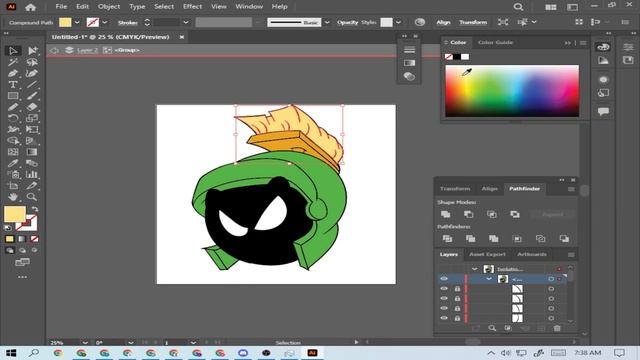Open stroke weight dropdown
The image size is (640, 360).
pos(186,22)
